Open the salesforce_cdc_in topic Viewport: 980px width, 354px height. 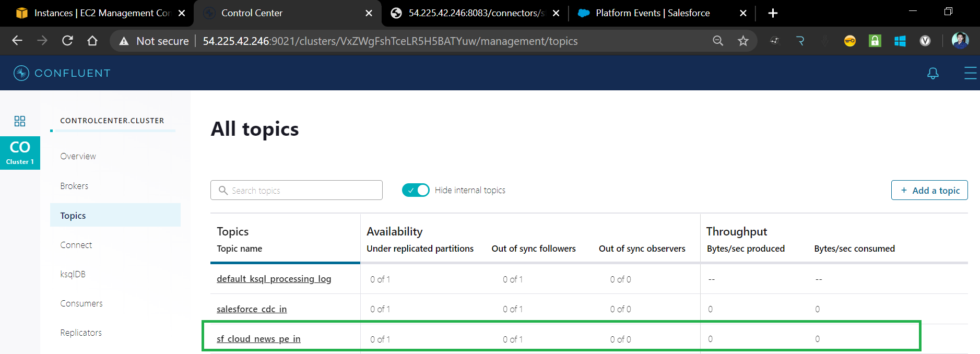[252, 309]
